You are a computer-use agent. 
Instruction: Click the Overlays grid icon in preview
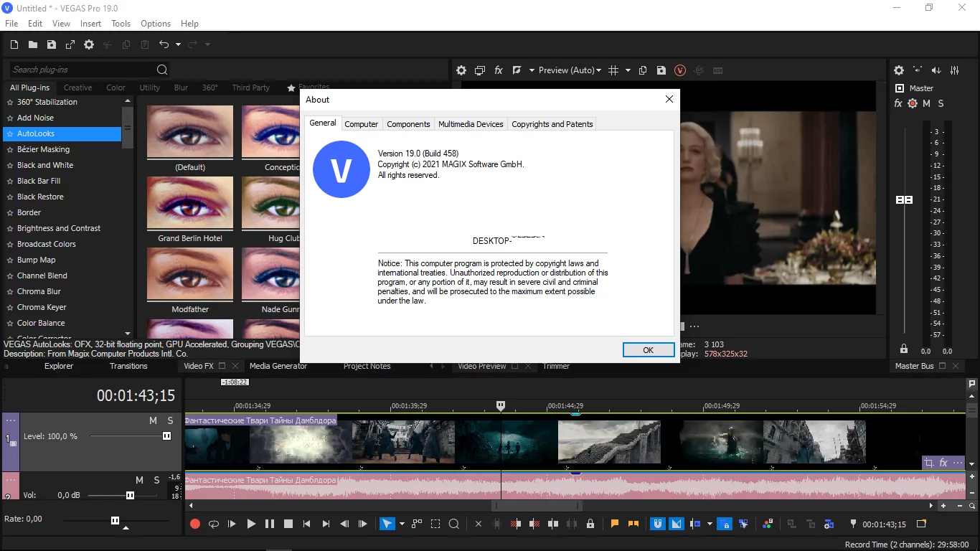coord(613,70)
